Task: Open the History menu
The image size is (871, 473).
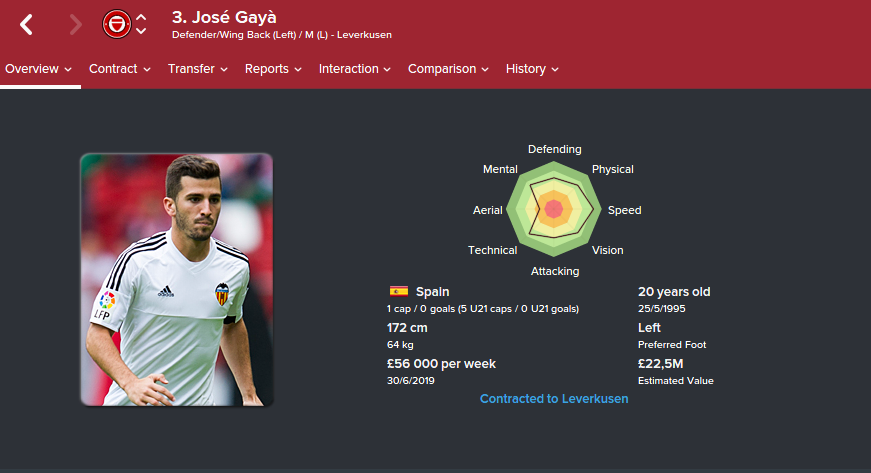Action: (x=532, y=69)
